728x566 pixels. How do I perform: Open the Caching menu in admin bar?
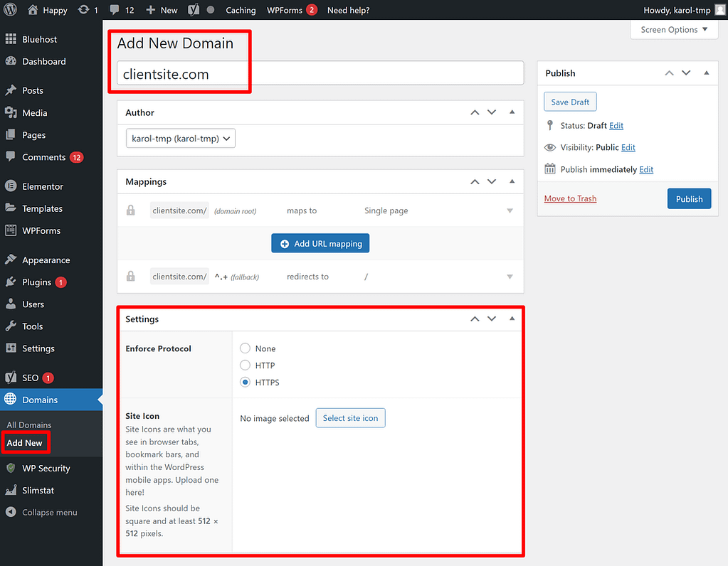tap(241, 10)
